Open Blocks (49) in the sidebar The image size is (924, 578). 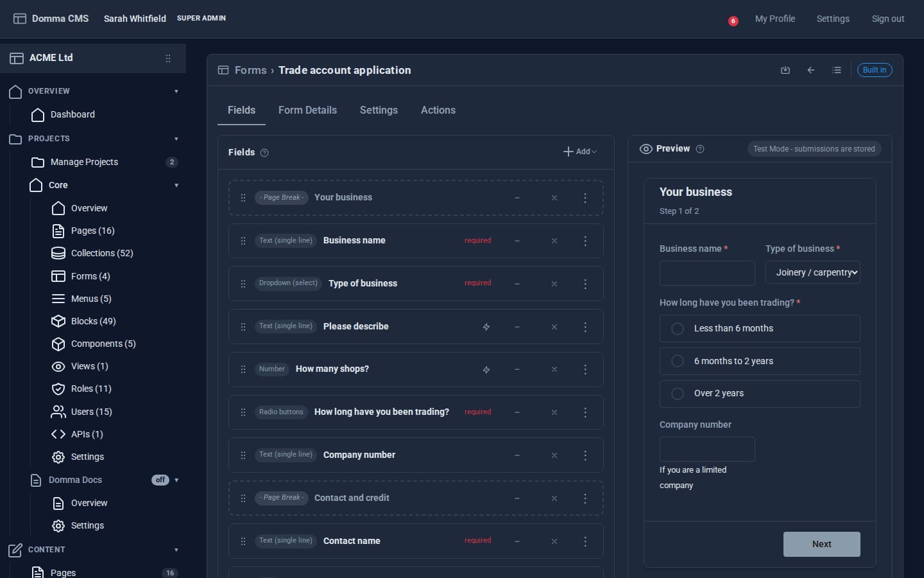click(94, 321)
